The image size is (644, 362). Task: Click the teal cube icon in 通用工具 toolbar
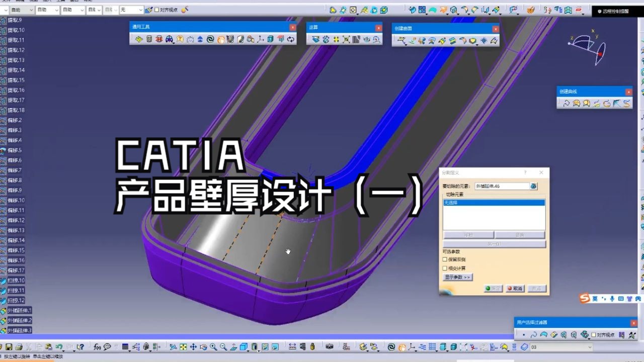pyautogui.click(x=271, y=39)
